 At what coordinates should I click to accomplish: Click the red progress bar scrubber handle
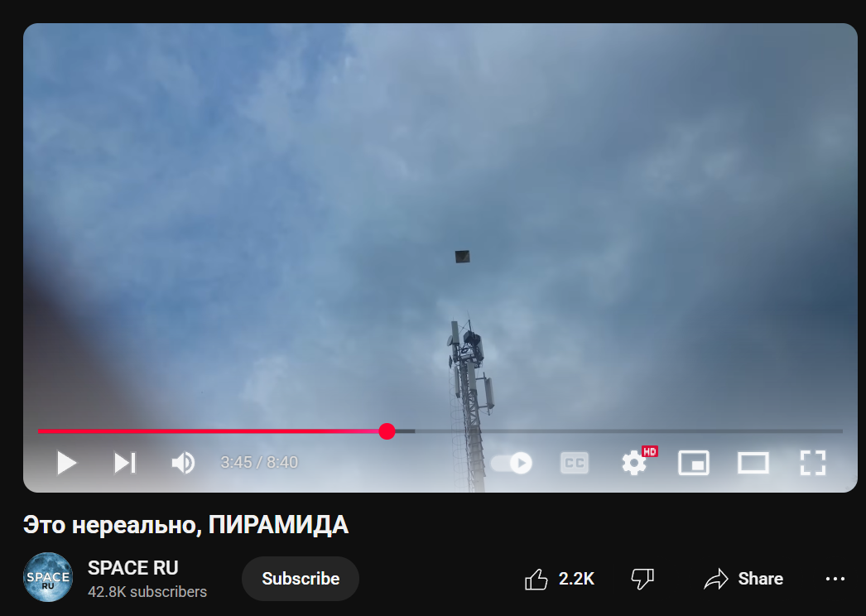387,431
